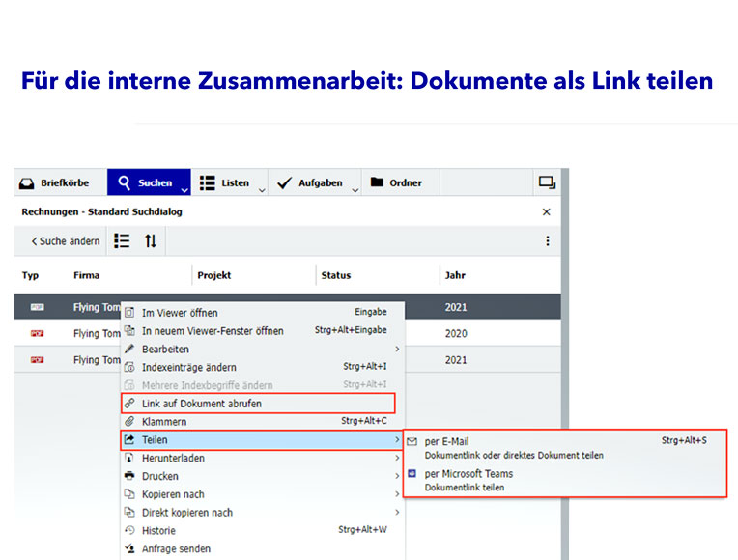
Task: Expand the Suchen dropdown arrow
Action: tap(184, 190)
